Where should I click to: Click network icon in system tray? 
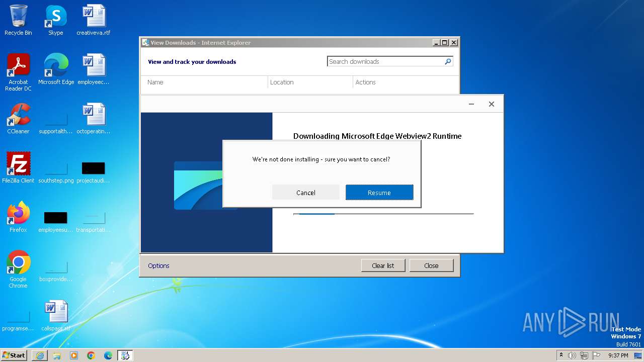584,355
